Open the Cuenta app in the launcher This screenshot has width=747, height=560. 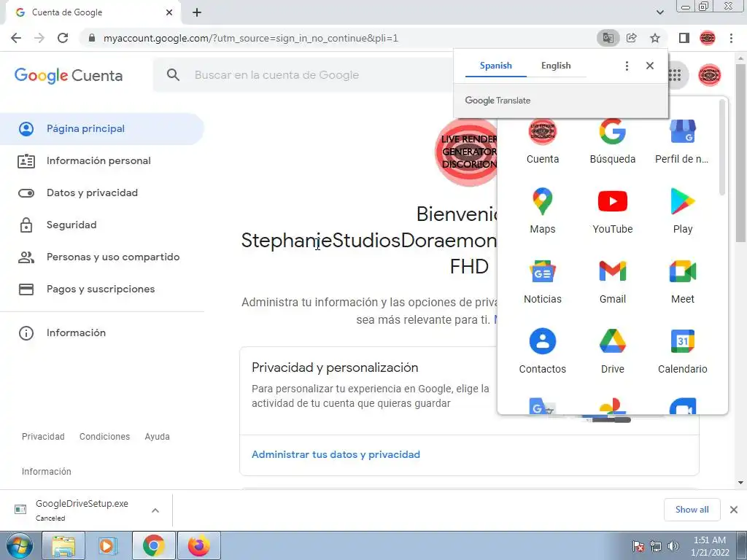pos(542,141)
